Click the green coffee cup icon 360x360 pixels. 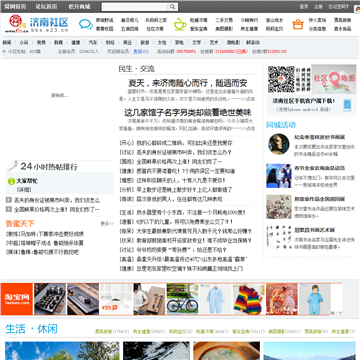pos(180,24)
